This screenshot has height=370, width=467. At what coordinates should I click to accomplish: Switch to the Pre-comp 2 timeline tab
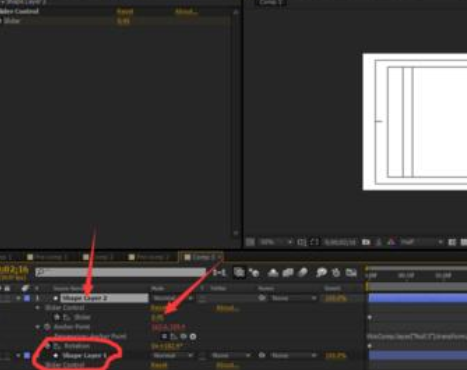[150, 257]
